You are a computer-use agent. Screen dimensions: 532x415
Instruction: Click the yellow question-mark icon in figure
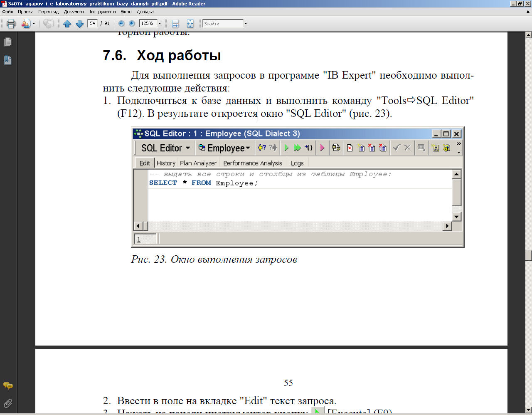tap(262, 148)
